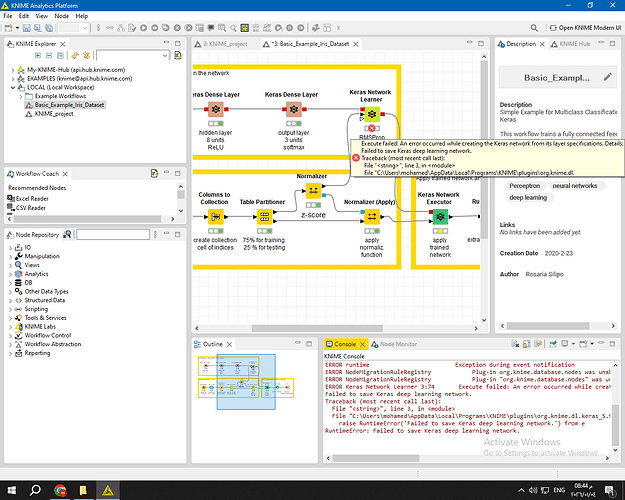625x500 pixels.
Task: Toggle fuzzy search mode in Node Repository
Action: (x=67, y=234)
